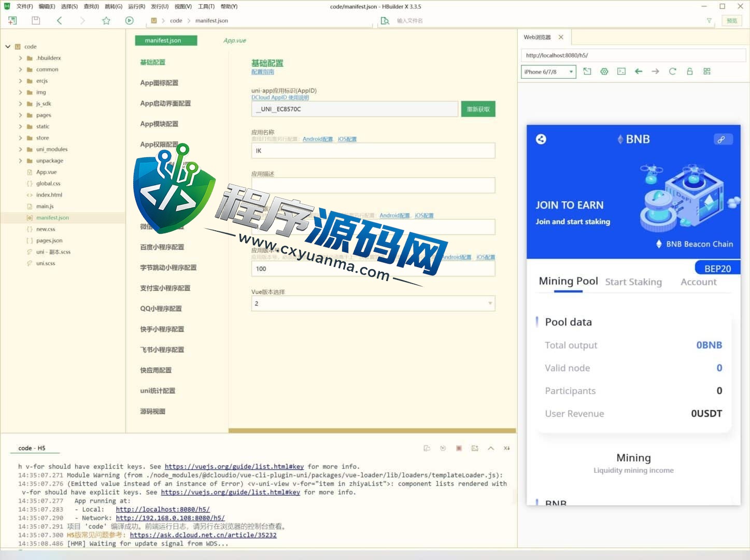Click the restart run icon in the console
Screen dimensions: 750x560
443,448
